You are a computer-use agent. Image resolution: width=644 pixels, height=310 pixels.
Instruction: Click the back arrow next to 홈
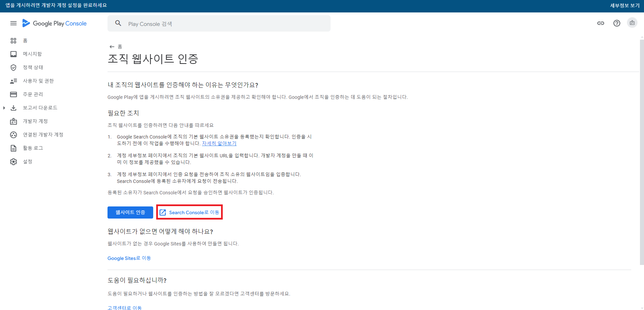[112, 47]
